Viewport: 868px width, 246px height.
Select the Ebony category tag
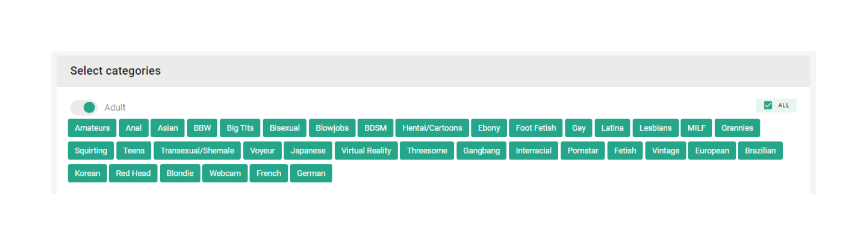click(489, 128)
